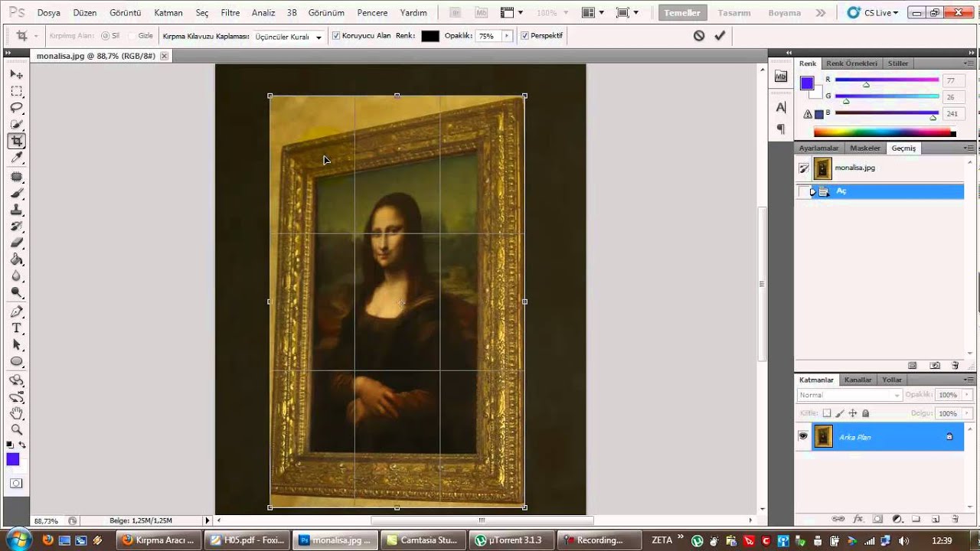Select the Dodge tool

tap(16, 292)
